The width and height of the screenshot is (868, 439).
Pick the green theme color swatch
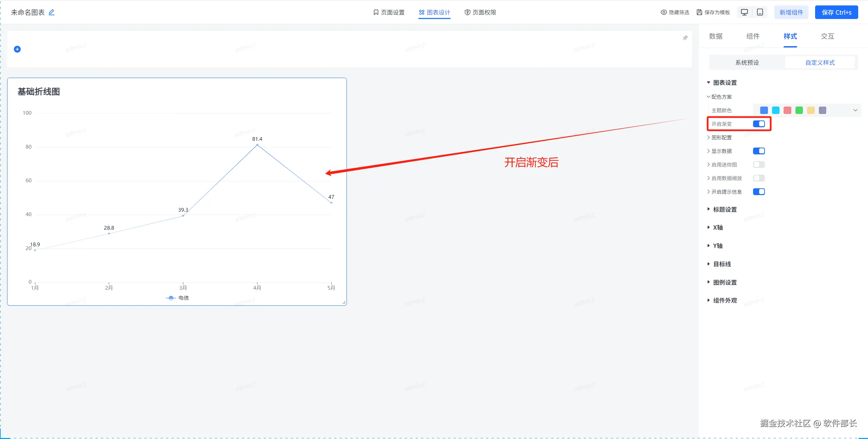pyautogui.click(x=799, y=110)
